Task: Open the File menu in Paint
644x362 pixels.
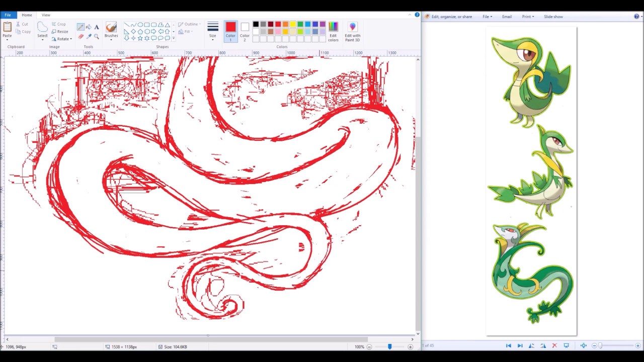Action: click(x=8, y=15)
